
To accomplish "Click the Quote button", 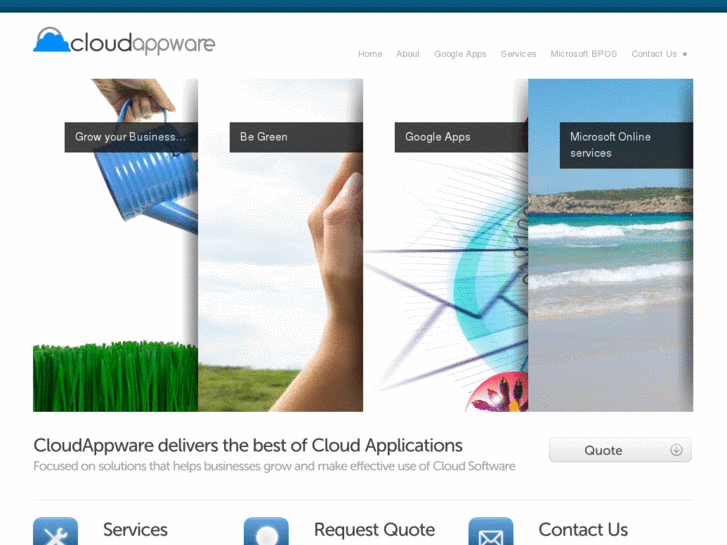I will tap(620, 450).
